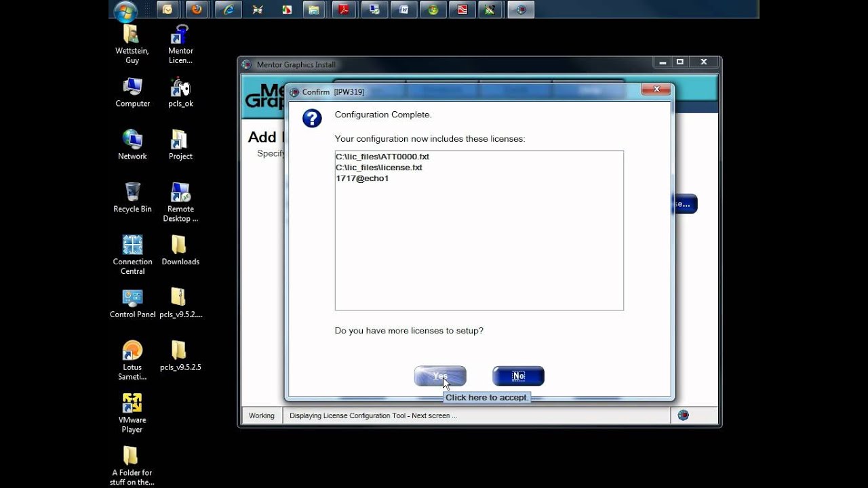
Task: Select the Lotus Sametime desktop shortcut
Action: click(132, 360)
